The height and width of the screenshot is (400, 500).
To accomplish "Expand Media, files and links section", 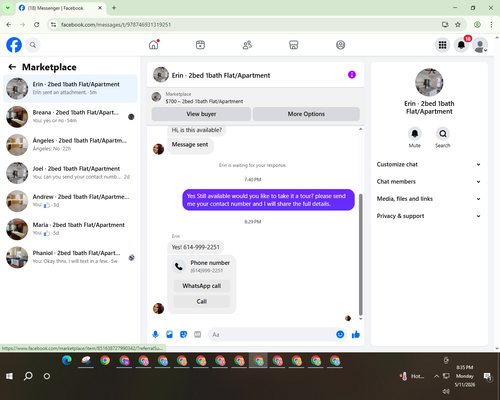I will tap(429, 199).
